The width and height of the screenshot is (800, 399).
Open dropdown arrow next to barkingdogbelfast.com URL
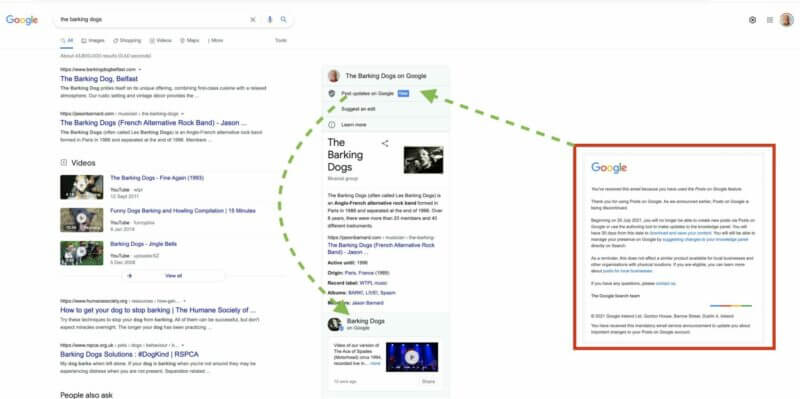pos(140,69)
